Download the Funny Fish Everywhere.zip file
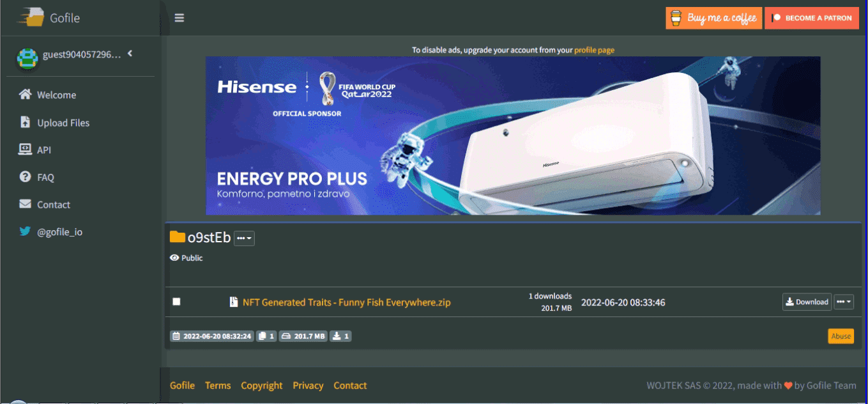This screenshot has height=404, width=868. (807, 302)
